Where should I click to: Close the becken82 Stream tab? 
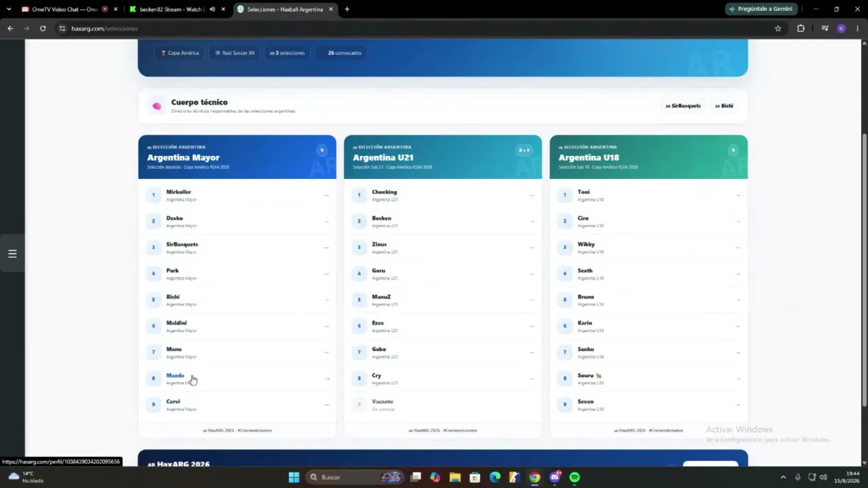point(223,9)
